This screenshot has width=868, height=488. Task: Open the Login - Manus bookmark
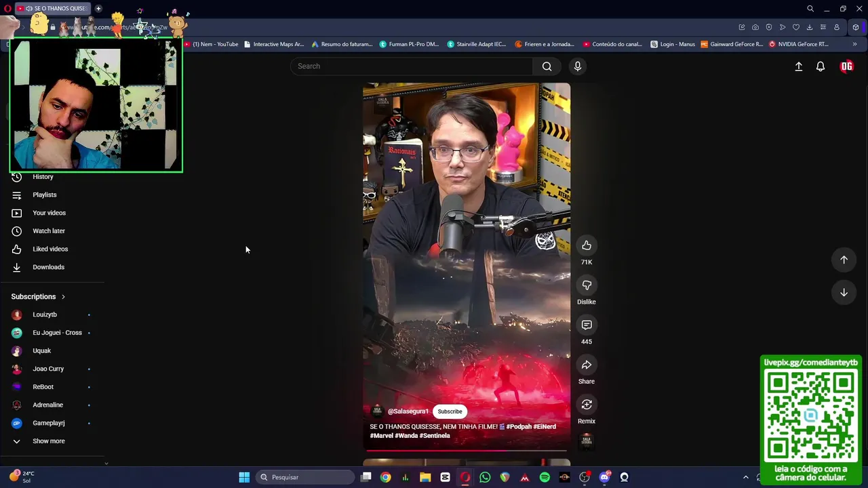[673, 44]
